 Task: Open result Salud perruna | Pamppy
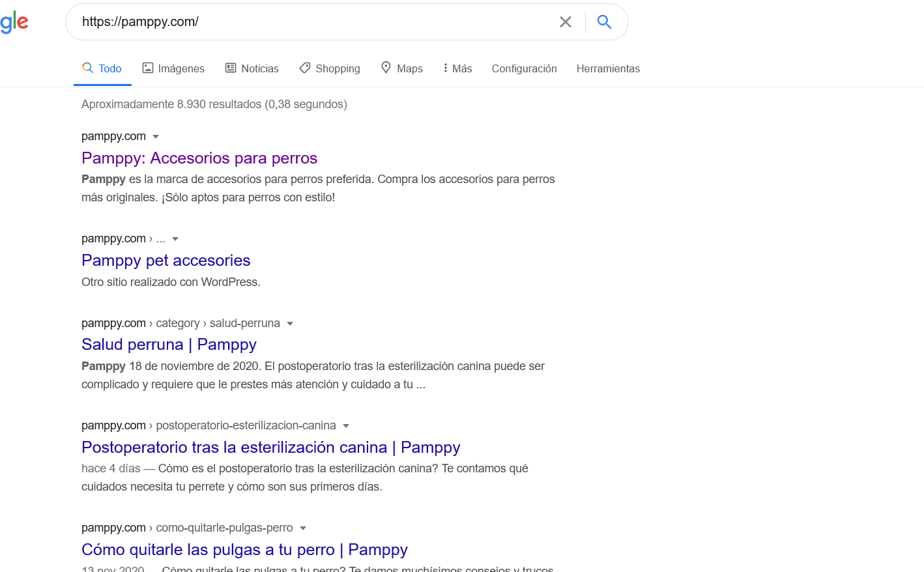169,345
